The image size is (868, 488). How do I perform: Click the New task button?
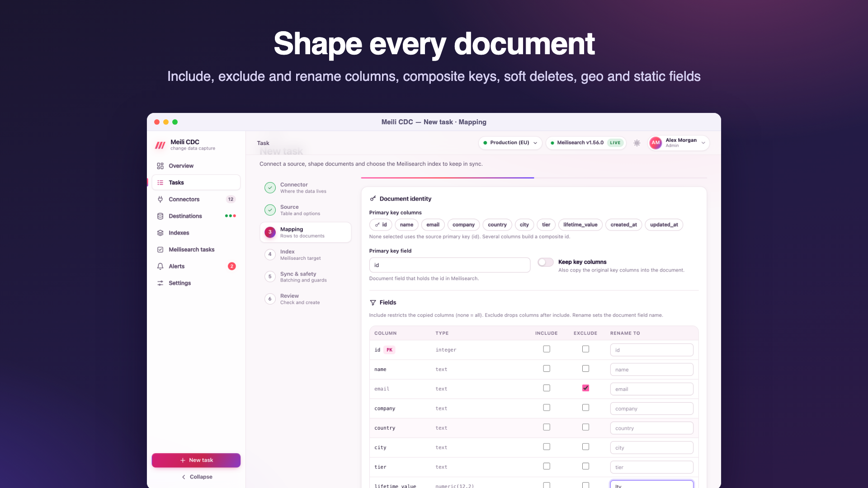196,460
